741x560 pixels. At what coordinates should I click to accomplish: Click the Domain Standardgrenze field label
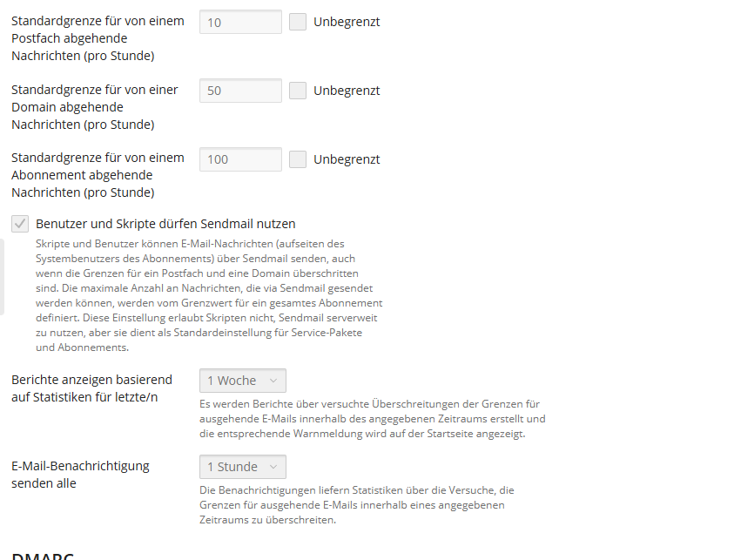(x=94, y=107)
